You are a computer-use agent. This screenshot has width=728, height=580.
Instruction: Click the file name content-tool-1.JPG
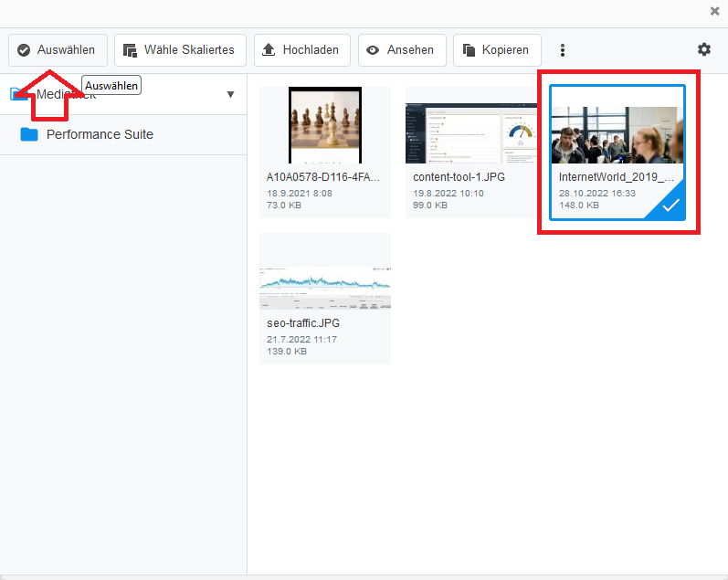pyautogui.click(x=459, y=177)
